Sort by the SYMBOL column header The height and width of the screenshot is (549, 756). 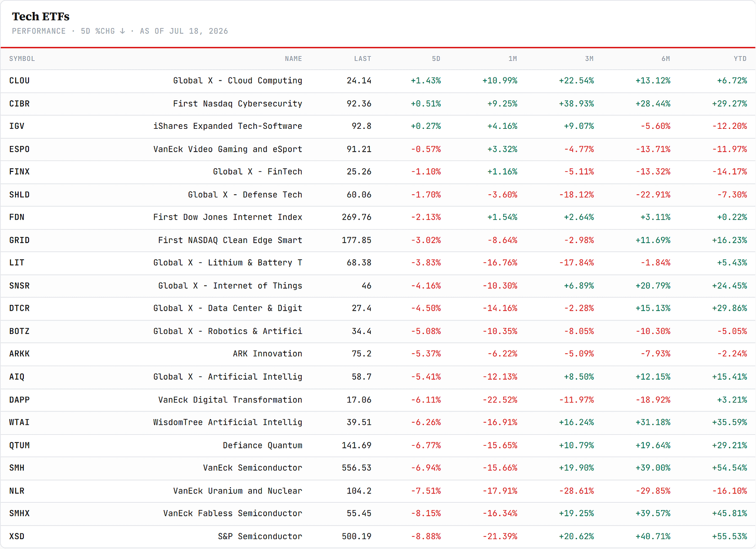[22, 59]
